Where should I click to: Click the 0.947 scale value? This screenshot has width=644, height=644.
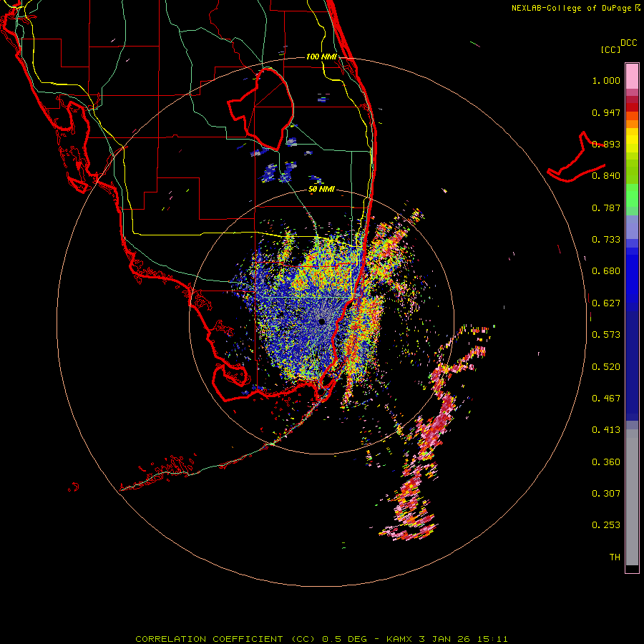[x=606, y=112]
